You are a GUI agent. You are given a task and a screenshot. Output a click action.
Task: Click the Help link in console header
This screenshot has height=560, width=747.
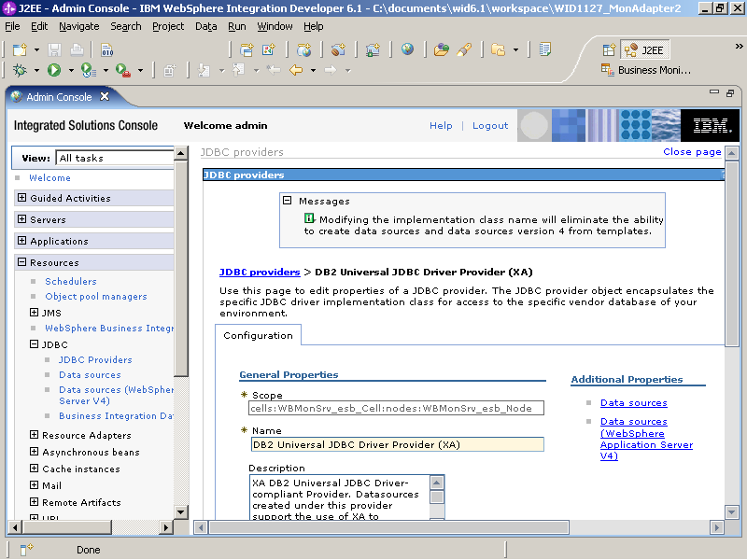(x=441, y=126)
